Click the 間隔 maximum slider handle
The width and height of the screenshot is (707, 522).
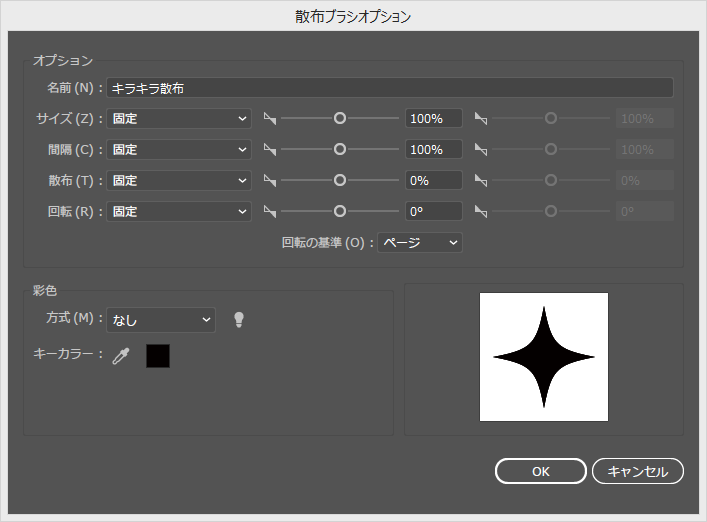click(551, 149)
